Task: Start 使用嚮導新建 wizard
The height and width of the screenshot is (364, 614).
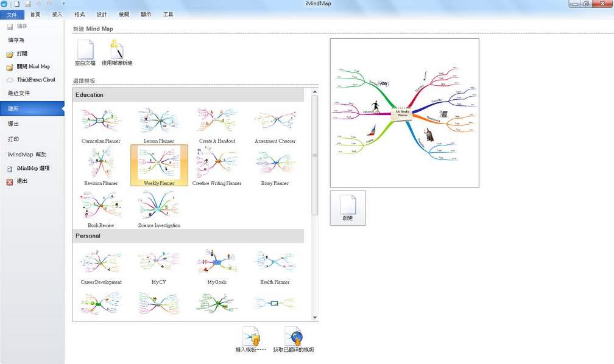Action: [117, 52]
